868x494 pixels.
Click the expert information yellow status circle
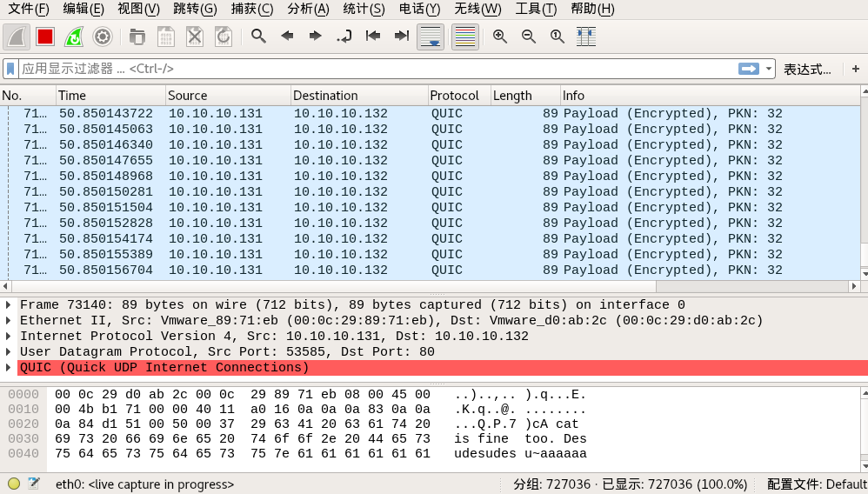pyautogui.click(x=14, y=484)
